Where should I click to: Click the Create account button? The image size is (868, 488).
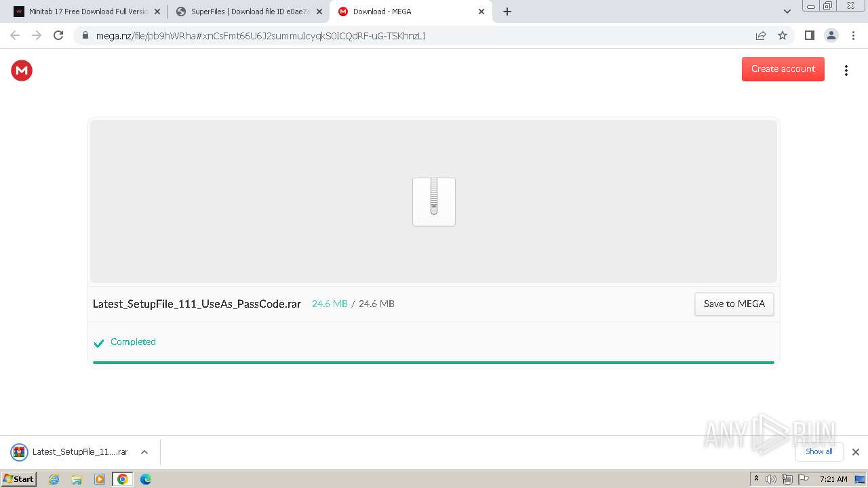click(x=783, y=69)
